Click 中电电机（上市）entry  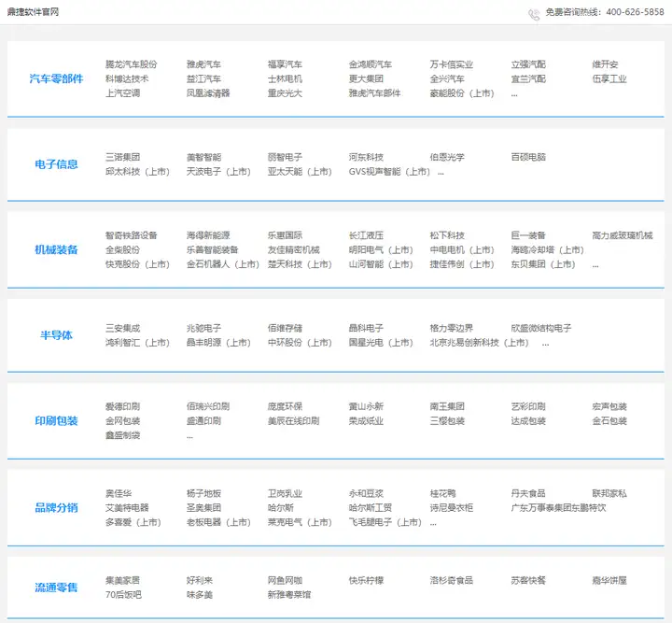pyautogui.click(x=462, y=250)
